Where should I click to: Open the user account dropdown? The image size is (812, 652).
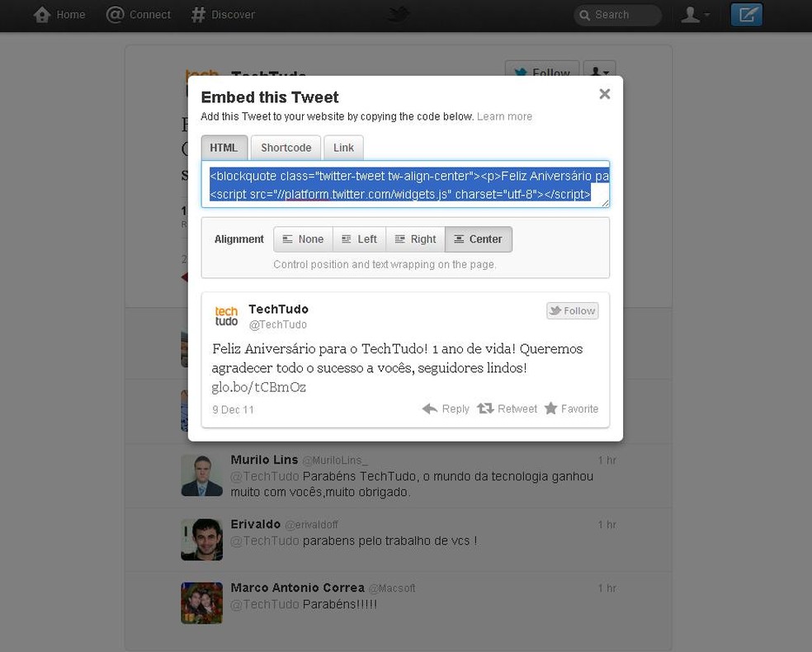pos(695,15)
